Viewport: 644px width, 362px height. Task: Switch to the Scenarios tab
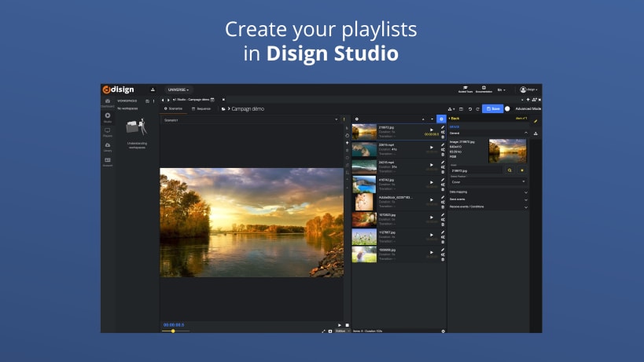(x=173, y=108)
